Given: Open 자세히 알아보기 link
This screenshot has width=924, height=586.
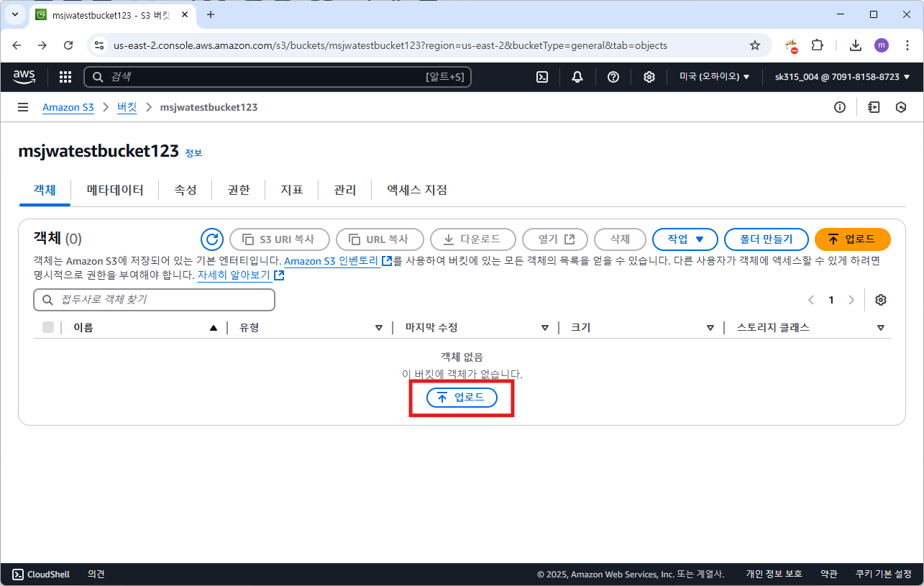Looking at the screenshot, I should (x=241, y=275).
